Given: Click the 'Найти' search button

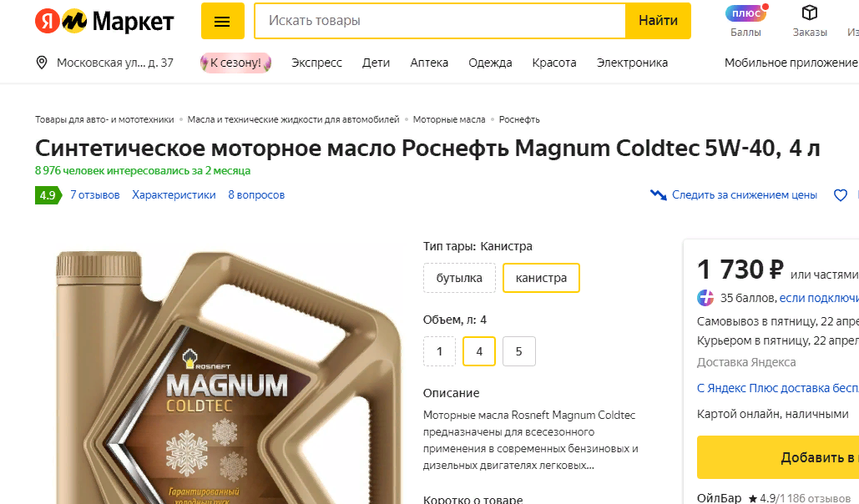Looking at the screenshot, I should [x=658, y=21].
